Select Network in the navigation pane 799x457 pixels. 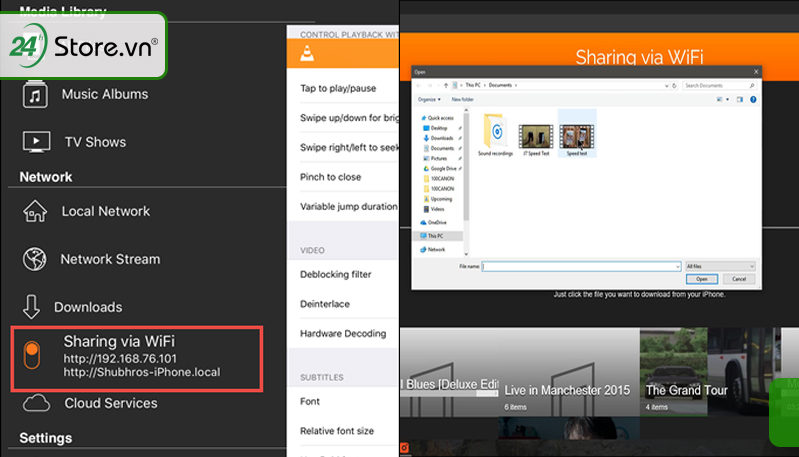[x=433, y=250]
